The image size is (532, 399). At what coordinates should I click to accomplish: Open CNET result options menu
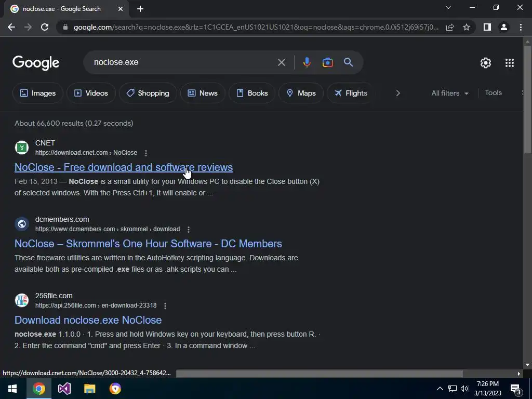click(146, 153)
